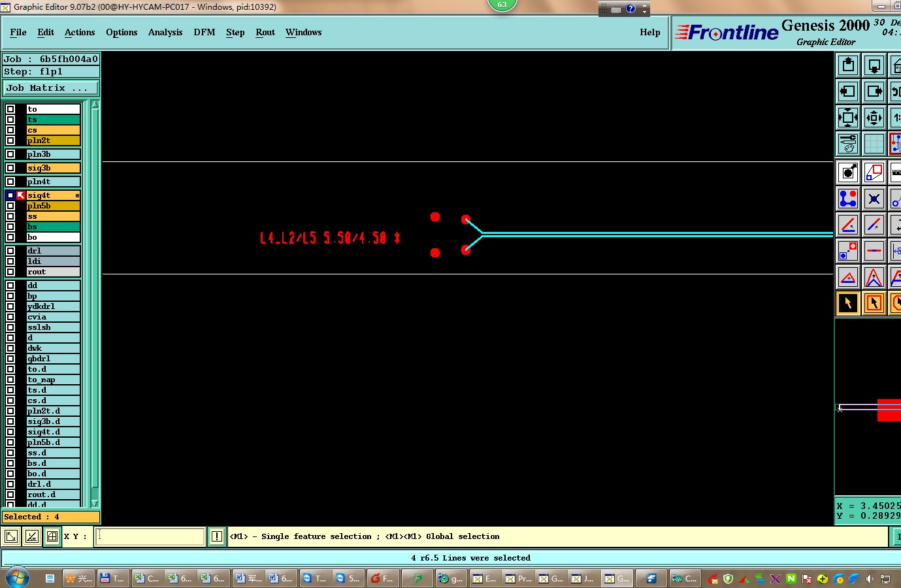Toggle checkbox for layer ydkdrl
This screenshot has height=588, width=901.
(x=10, y=306)
